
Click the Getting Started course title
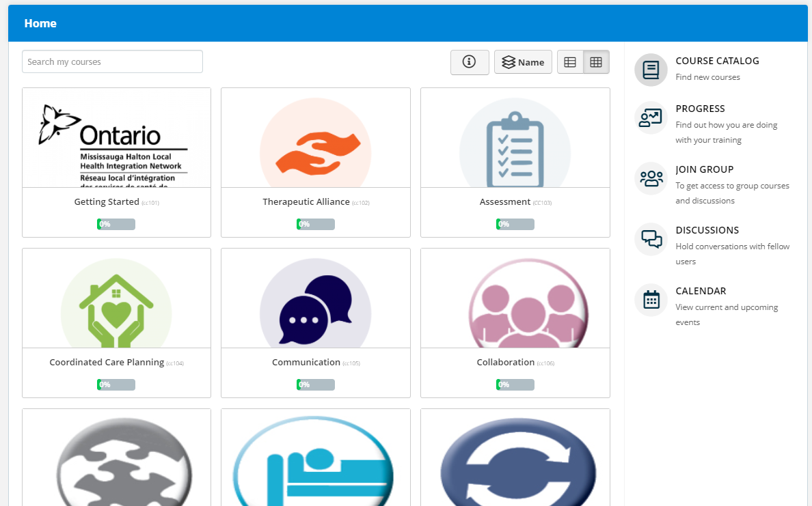click(x=107, y=201)
